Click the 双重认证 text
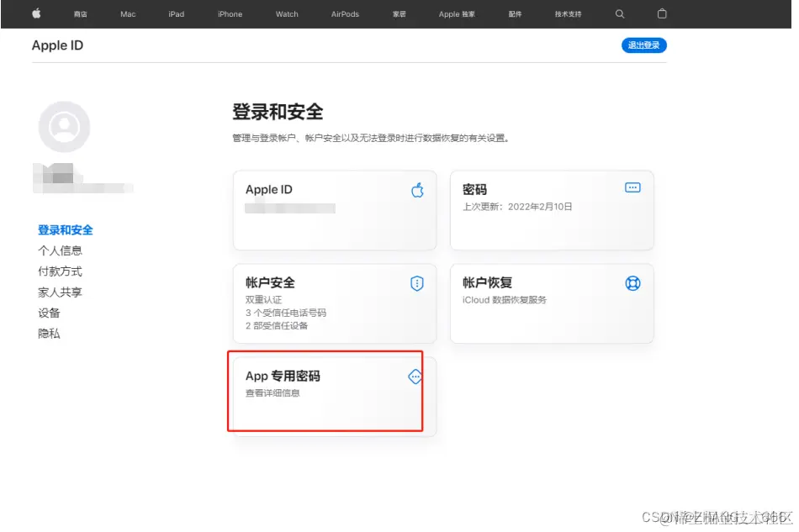The width and height of the screenshot is (799, 532). (x=263, y=300)
